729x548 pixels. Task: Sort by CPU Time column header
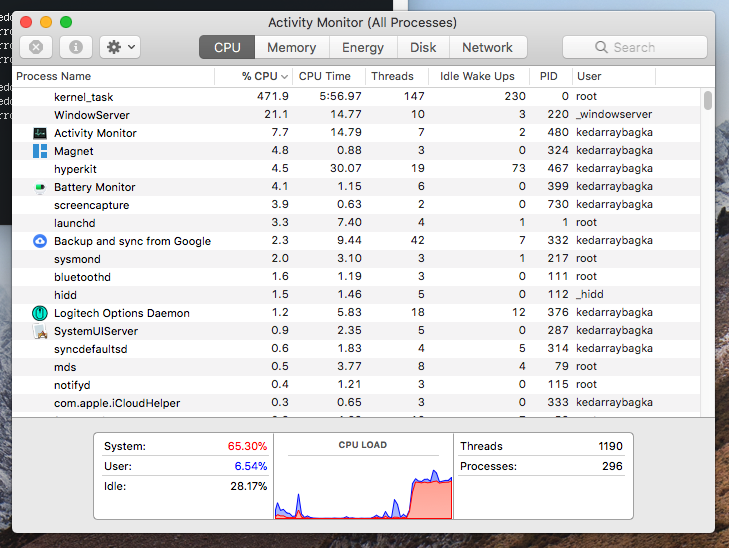coord(330,76)
